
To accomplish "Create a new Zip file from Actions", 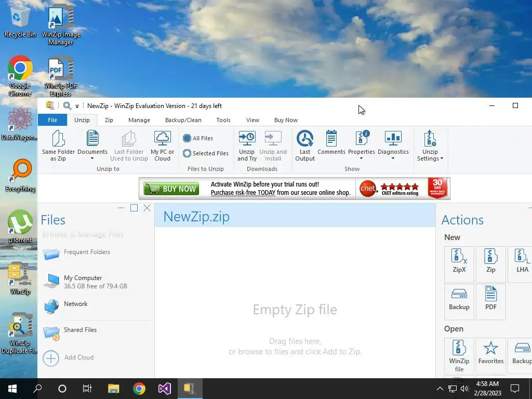I will (x=490, y=264).
